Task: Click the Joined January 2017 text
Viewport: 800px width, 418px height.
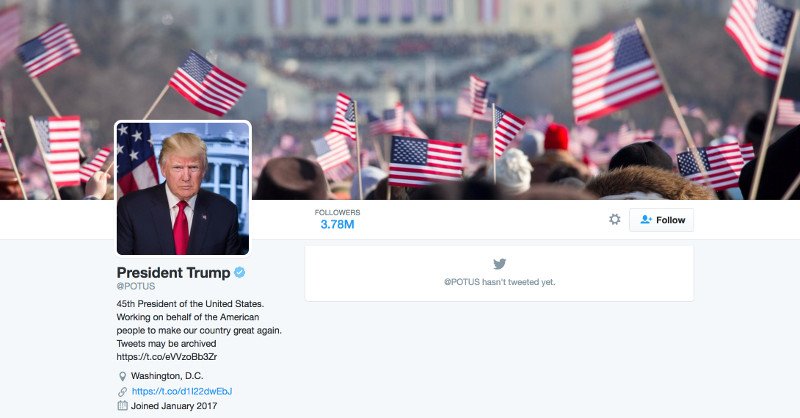Action: click(174, 406)
